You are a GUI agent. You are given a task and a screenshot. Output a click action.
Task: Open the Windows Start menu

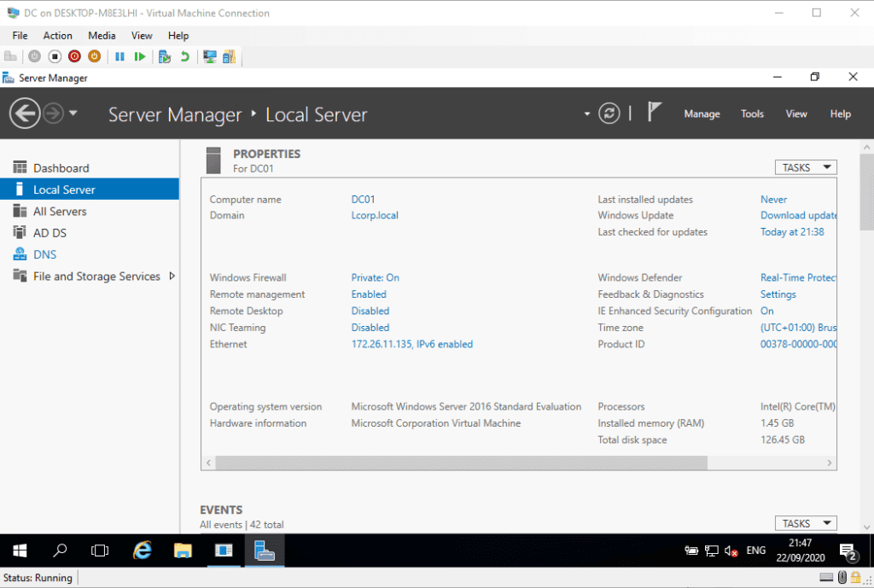(20, 550)
